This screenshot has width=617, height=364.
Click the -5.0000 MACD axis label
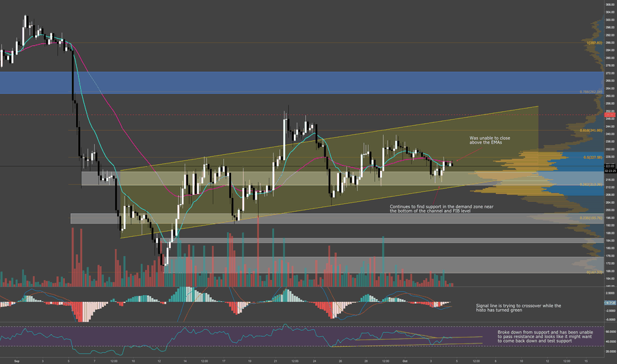[610, 320]
